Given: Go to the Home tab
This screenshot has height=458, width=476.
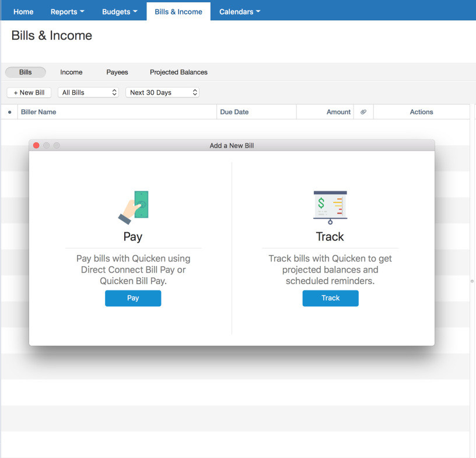Looking at the screenshot, I should (x=23, y=12).
